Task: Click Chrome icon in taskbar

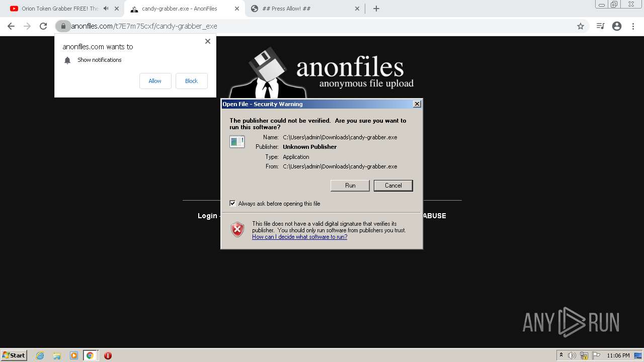Action: (90, 355)
